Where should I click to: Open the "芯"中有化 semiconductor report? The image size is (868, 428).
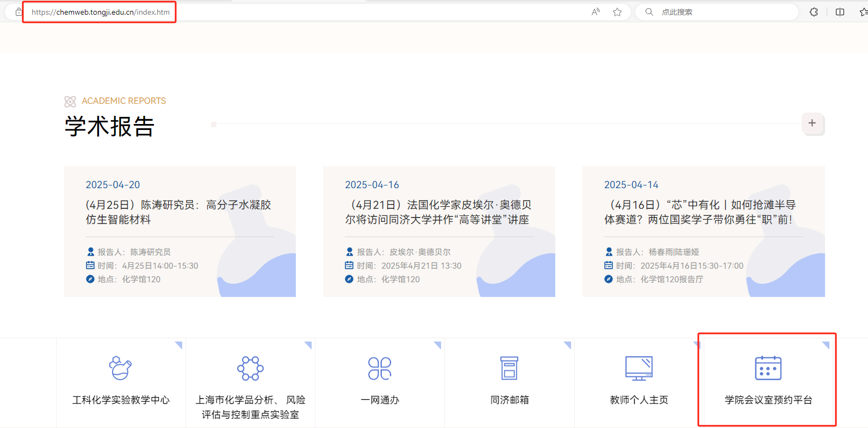point(699,212)
